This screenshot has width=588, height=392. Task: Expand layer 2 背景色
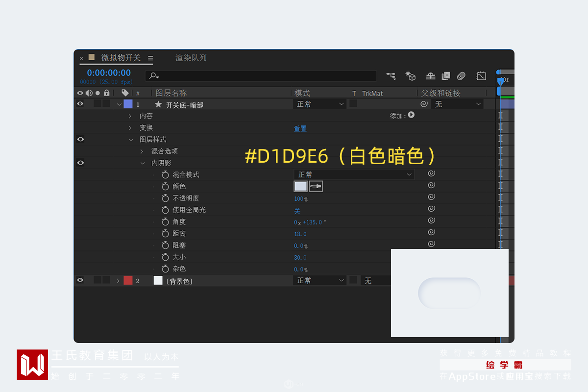[118, 281]
